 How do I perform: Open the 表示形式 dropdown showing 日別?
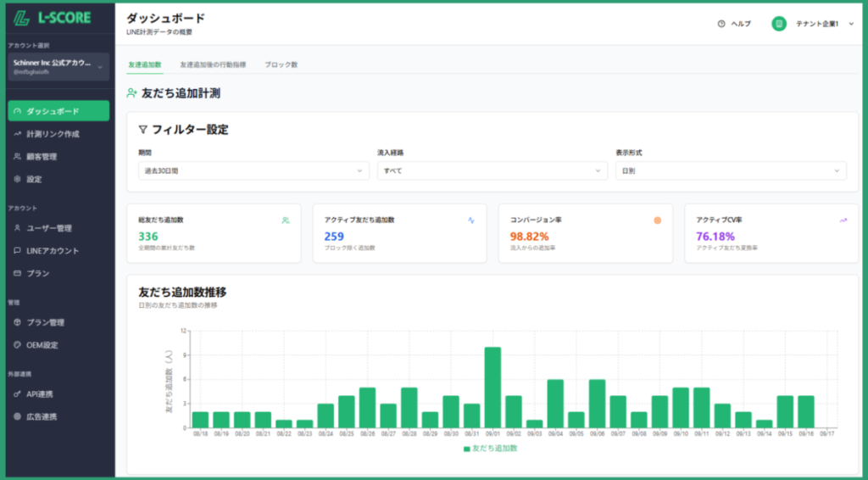(x=730, y=170)
